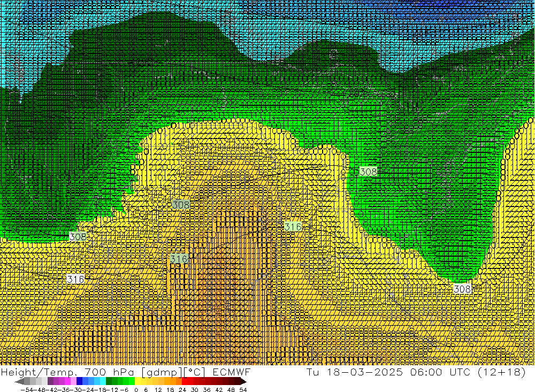Click the 54 legend value
The width and height of the screenshot is (535, 392).
243,390
